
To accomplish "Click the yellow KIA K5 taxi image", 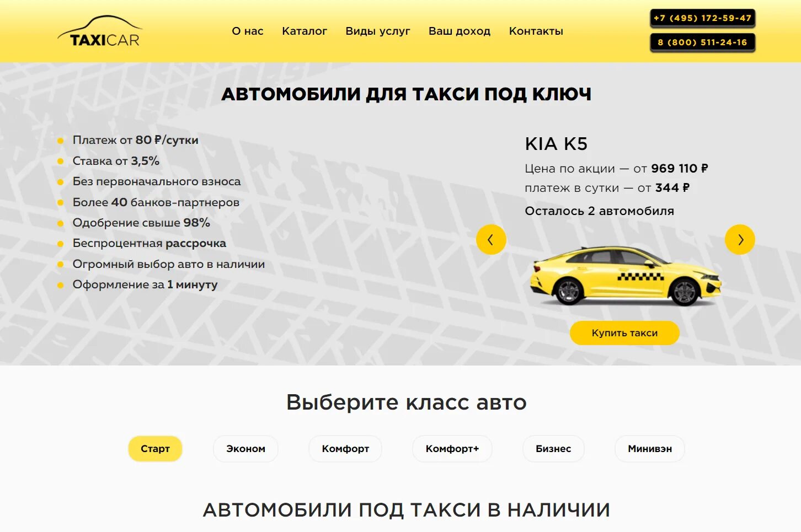I will click(626, 276).
